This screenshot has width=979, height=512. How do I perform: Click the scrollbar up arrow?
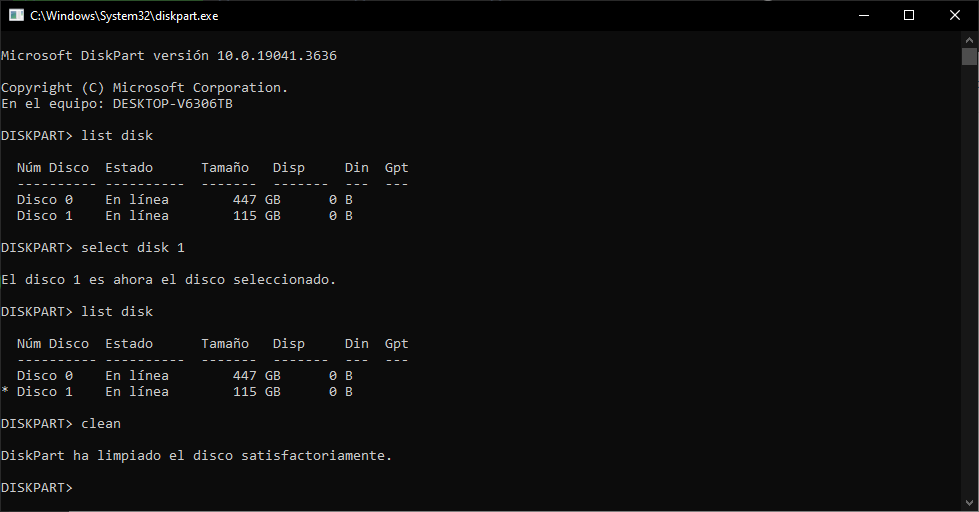point(969,39)
